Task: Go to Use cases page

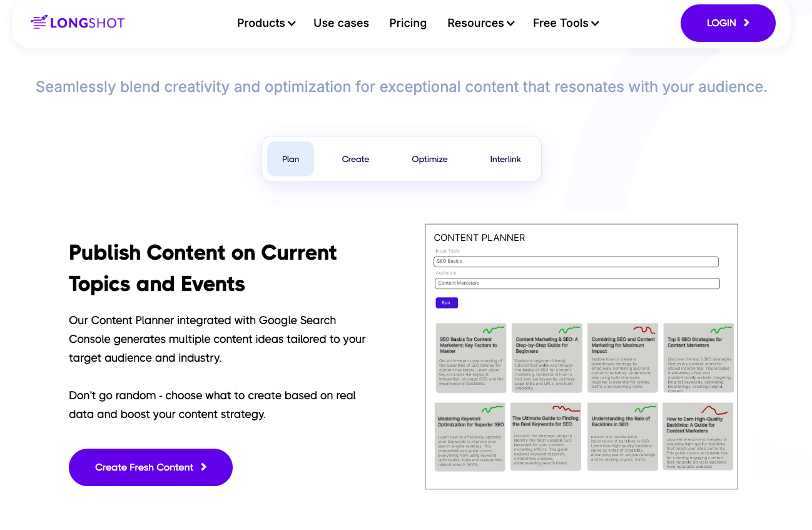Action: (341, 23)
